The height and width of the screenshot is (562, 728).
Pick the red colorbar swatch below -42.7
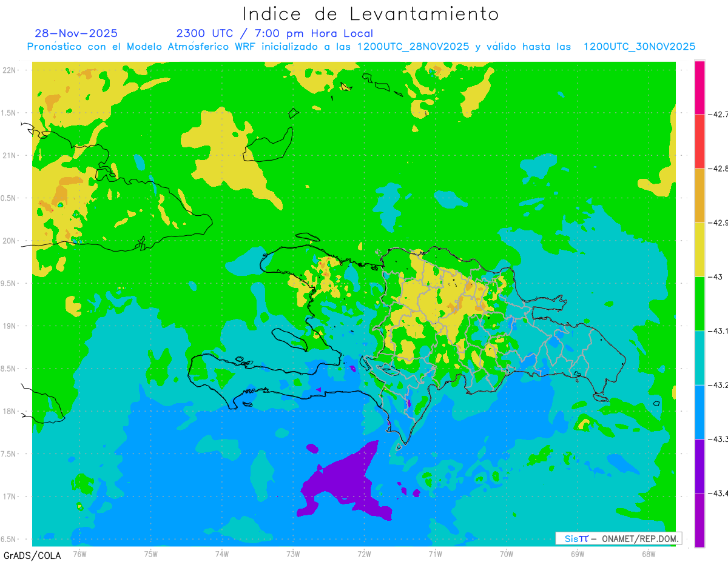pos(699,141)
